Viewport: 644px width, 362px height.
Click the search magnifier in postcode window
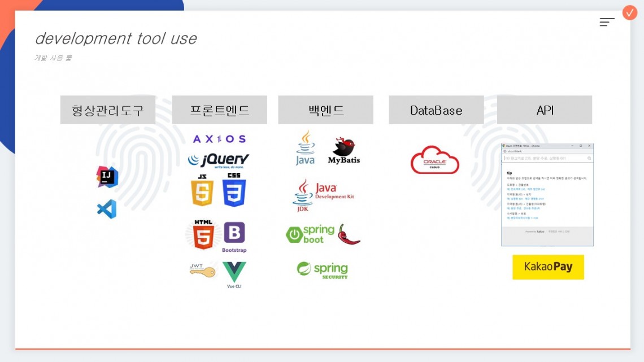[589, 159]
